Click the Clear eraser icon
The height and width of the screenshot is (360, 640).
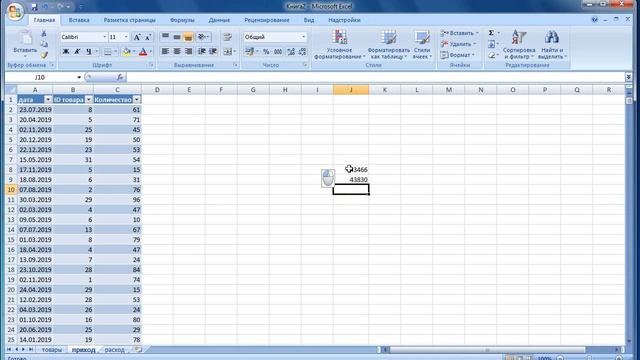(x=491, y=55)
